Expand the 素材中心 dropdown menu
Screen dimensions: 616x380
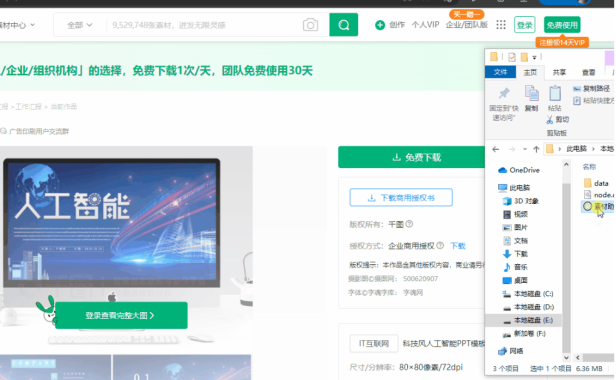(17, 25)
